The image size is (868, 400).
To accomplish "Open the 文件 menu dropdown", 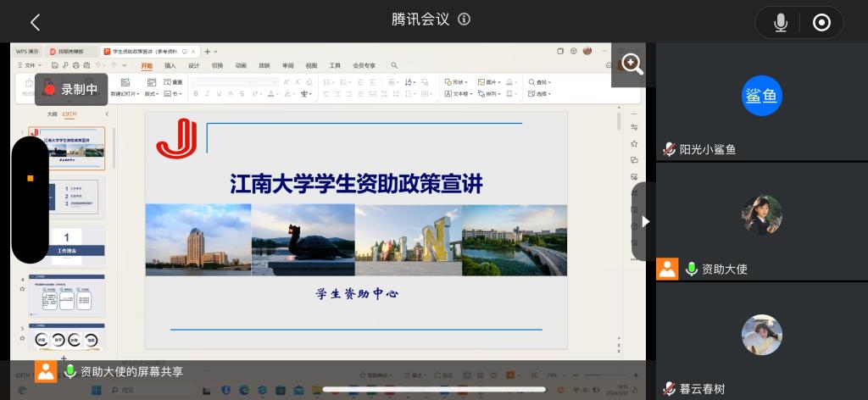I will (31, 65).
